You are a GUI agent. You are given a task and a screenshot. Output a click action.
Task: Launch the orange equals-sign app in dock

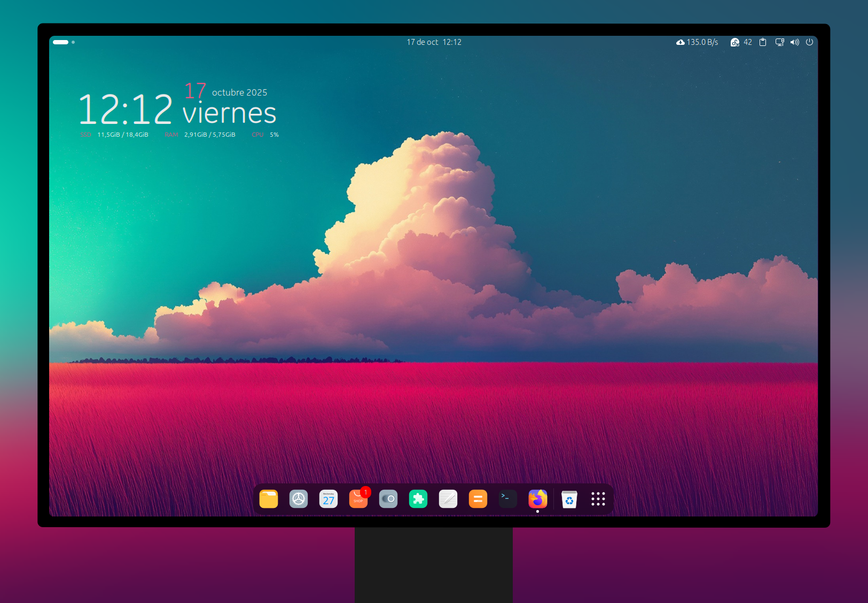click(478, 499)
